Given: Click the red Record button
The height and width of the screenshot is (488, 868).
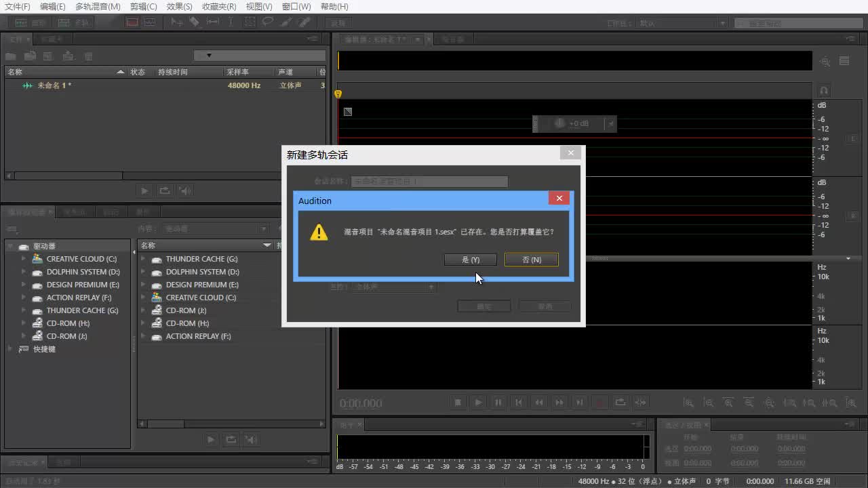Looking at the screenshot, I should point(599,402).
